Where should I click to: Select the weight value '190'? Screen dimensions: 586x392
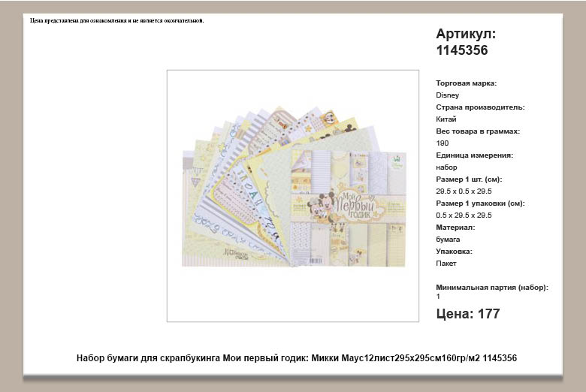pyautogui.click(x=443, y=143)
